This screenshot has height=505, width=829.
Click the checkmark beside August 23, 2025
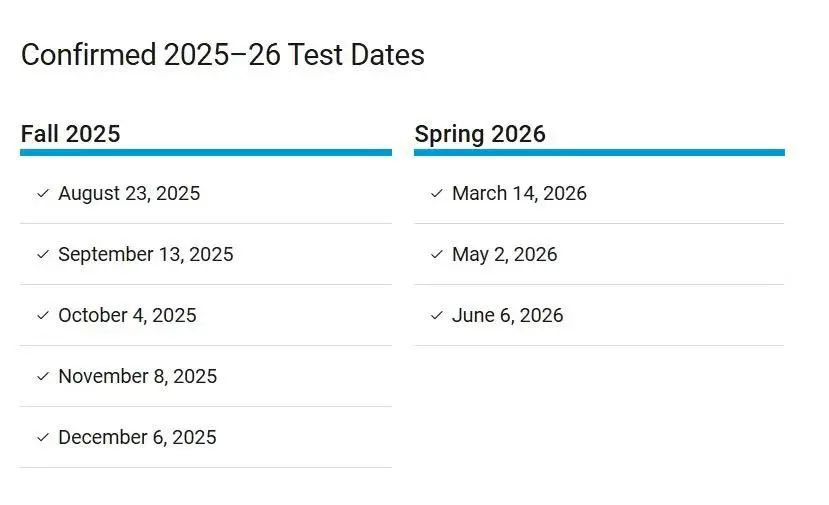point(43,193)
